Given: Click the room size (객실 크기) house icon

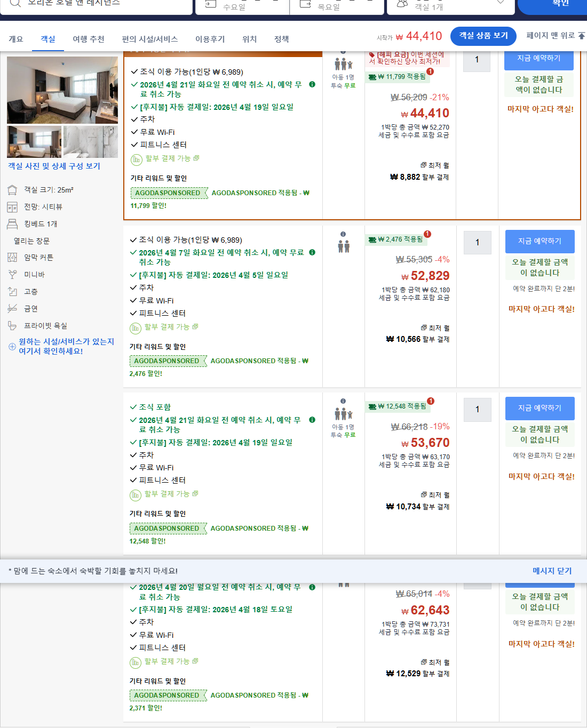Looking at the screenshot, I should (x=12, y=190).
